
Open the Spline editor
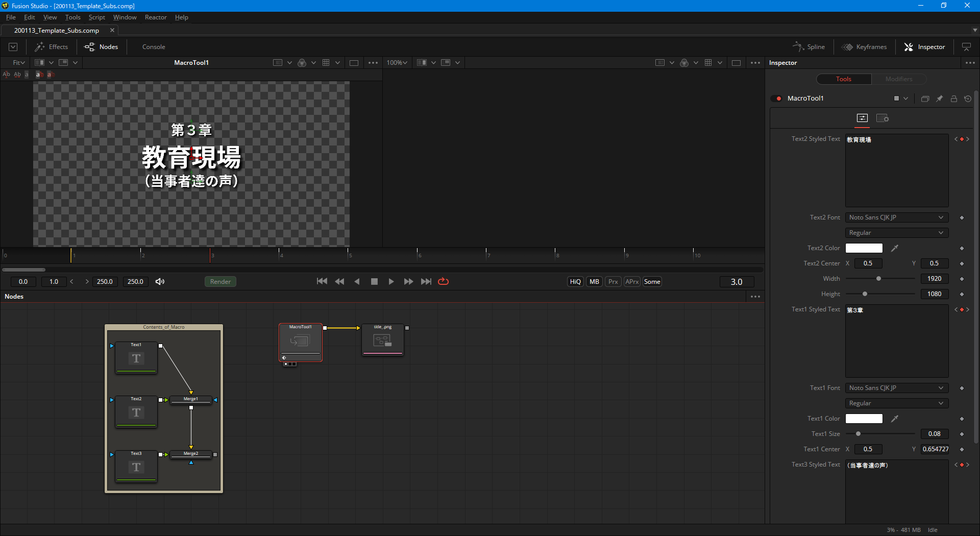tap(808, 47)
